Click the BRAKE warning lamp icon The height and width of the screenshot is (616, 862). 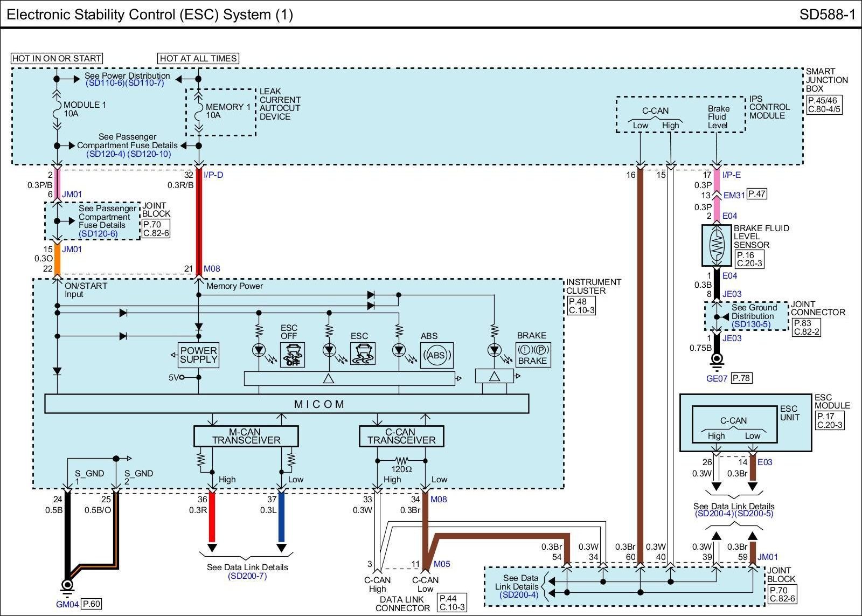point(533,355)
